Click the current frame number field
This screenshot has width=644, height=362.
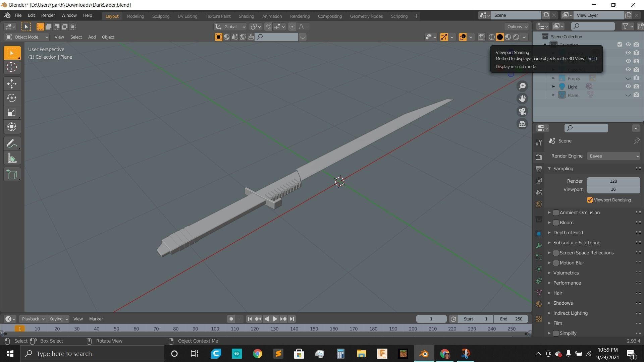pyautogui.click(x=431, y=319)
